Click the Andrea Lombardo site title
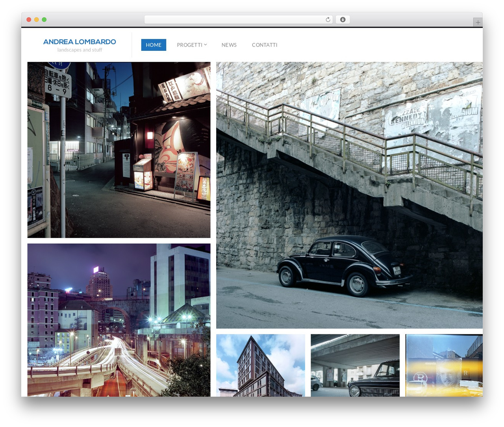Screen dimensions: 504x427 pos(80,42)
